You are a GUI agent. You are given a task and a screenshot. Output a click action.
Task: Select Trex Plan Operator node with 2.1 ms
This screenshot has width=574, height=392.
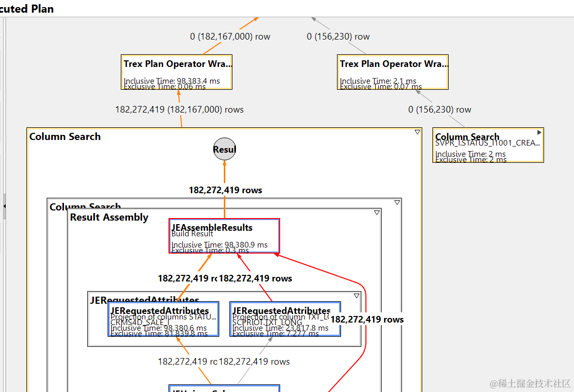click(392, 72)
